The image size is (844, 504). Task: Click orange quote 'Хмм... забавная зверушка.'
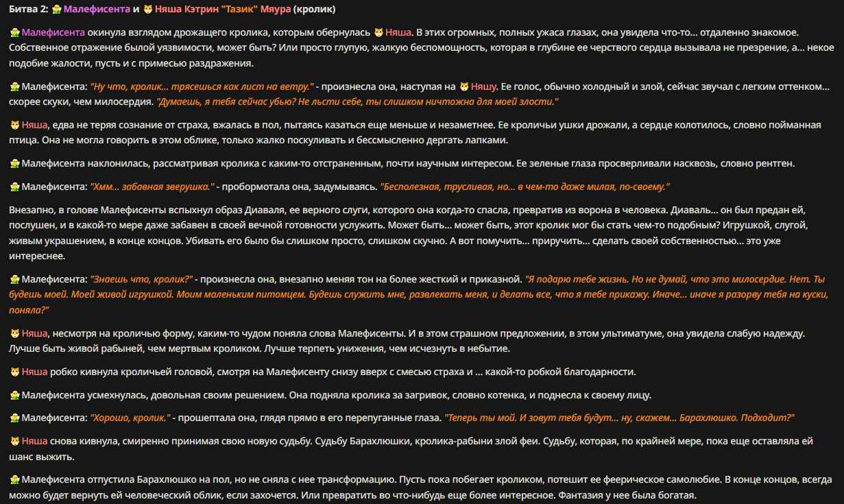click(153, 187)
